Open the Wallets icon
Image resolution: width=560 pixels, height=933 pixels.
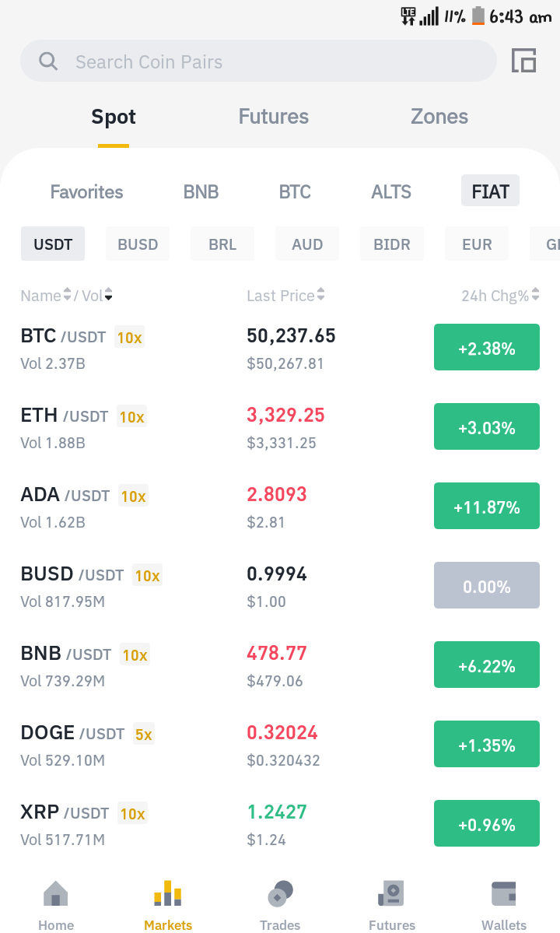click(x=503, y=894)
